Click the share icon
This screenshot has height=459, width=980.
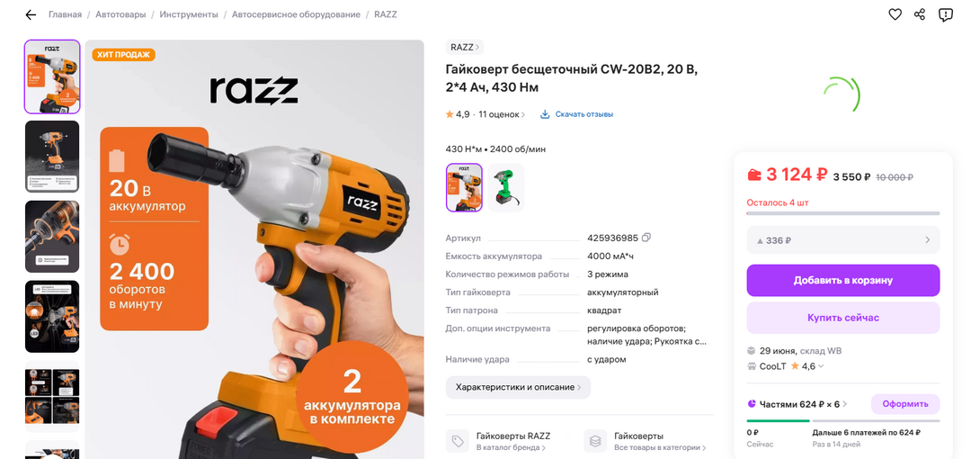coord(920,14)
